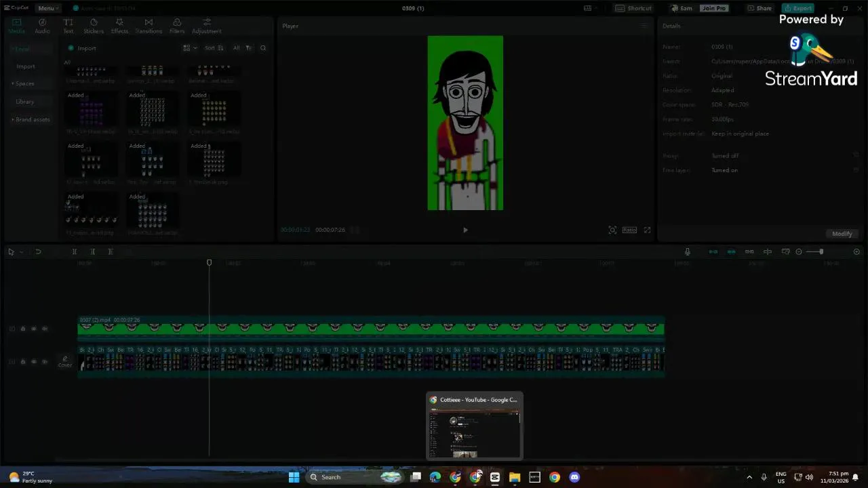Open the Player panel menu icon

644,26
